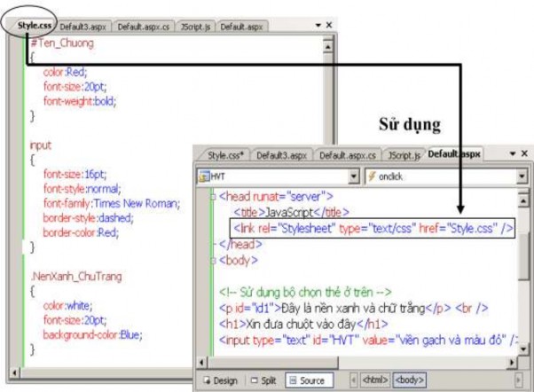Viewport: 534px width, 392px height.
Task: Click the <body> tag navigator button
Action: click(x=409, y=380)
